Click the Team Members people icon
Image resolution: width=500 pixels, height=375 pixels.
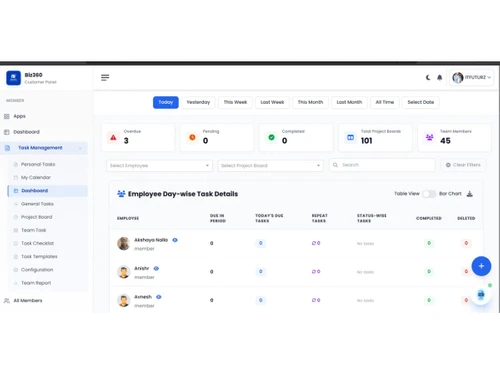430,137
